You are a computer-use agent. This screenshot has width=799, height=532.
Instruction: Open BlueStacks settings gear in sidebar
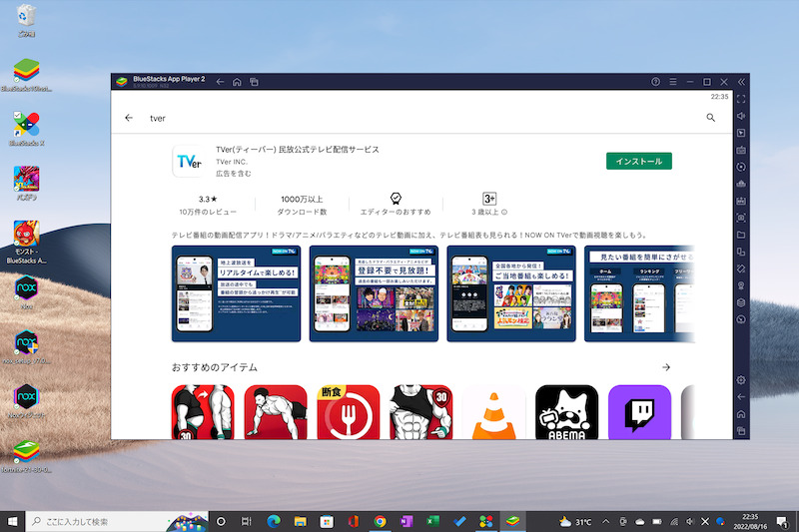tap(741, 380)
